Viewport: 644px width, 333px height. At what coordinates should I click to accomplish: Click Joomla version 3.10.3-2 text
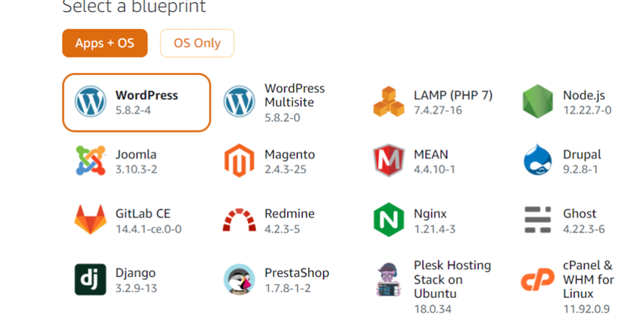[136, 169]
